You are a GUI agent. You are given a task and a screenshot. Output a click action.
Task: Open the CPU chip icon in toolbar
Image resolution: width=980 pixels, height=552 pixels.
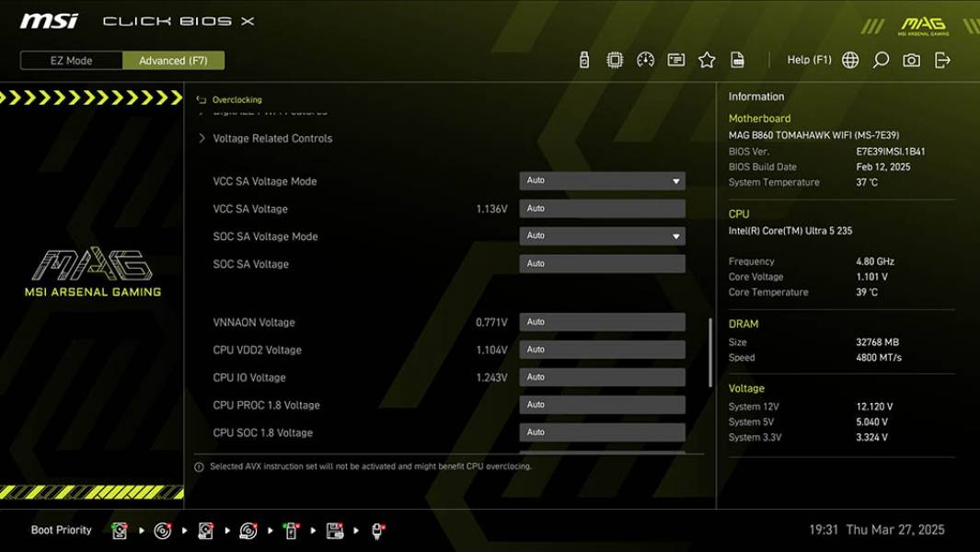615,60
